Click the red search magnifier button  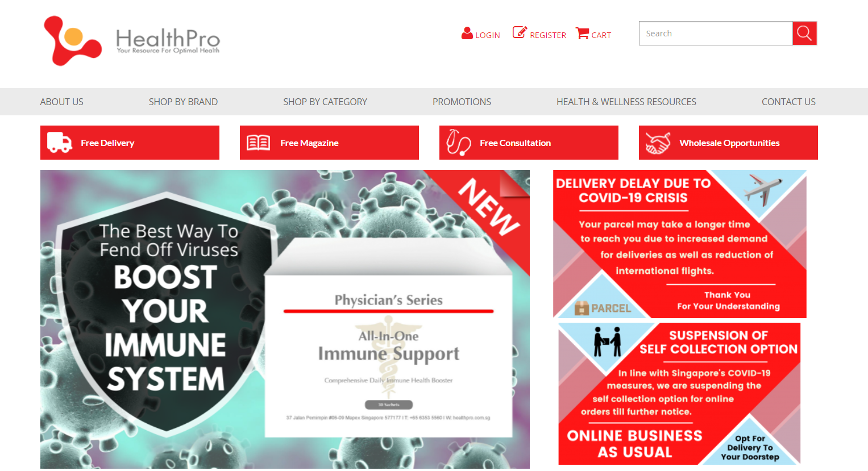click(804, 34)
